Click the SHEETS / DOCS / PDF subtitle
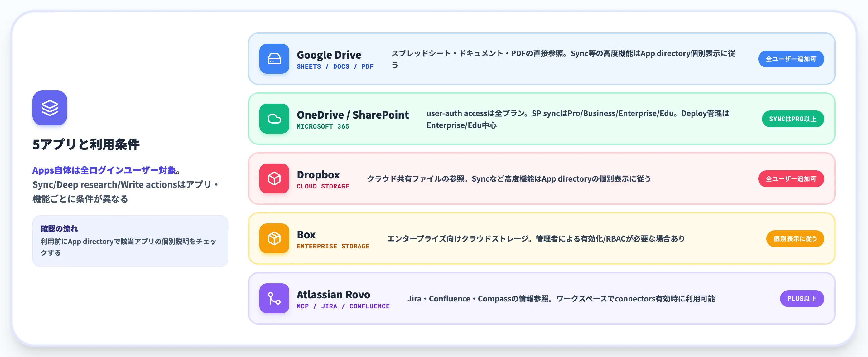Screen dimensions: 868x357 coord(335,66)
